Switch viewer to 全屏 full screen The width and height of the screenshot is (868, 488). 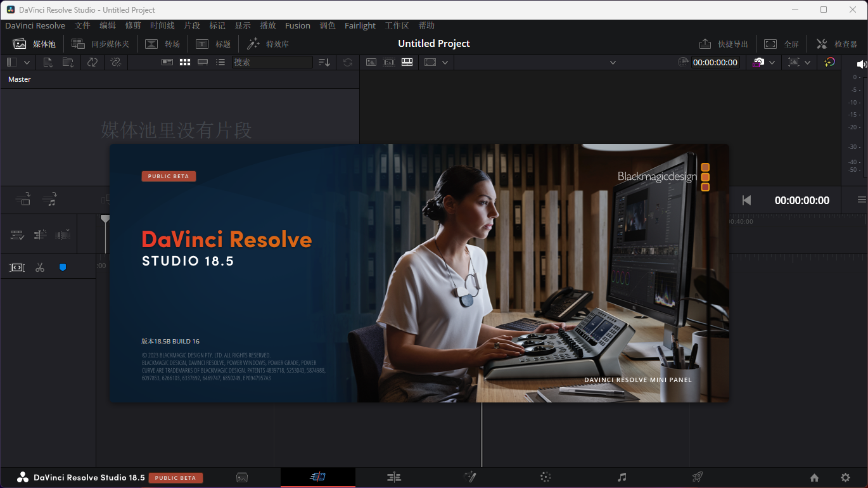click(781, 44)
